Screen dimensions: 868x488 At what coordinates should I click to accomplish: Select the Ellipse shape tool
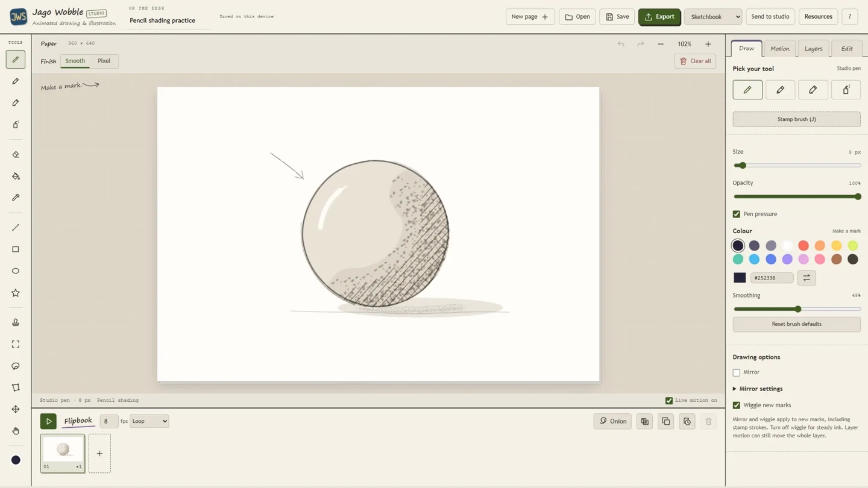point(16,271)
